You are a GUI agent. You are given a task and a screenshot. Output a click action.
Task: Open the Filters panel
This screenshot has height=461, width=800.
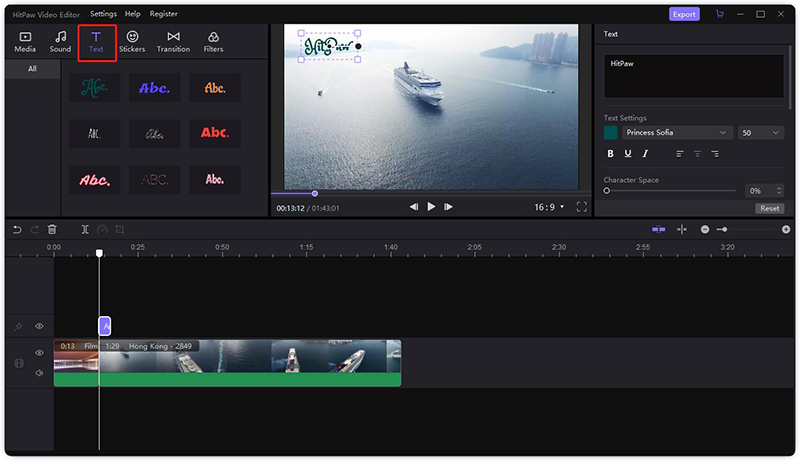[x=213, y=41]
